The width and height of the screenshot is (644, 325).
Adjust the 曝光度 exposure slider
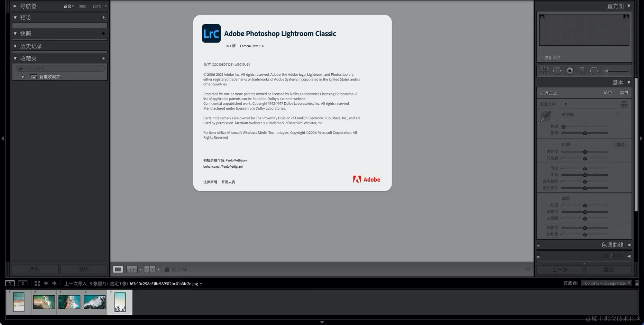coord(585,152)
